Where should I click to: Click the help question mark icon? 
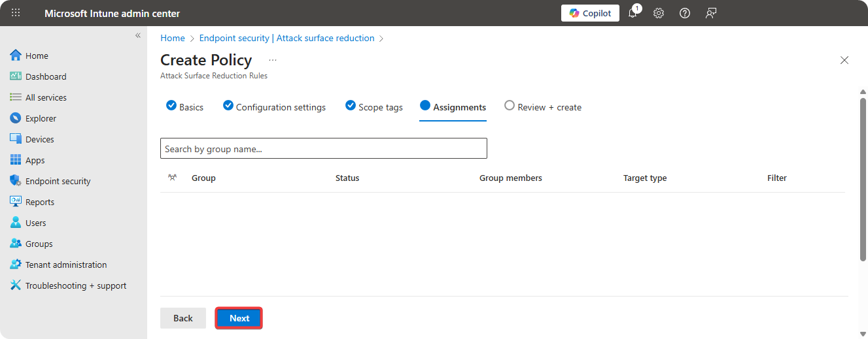click(685, 13)
